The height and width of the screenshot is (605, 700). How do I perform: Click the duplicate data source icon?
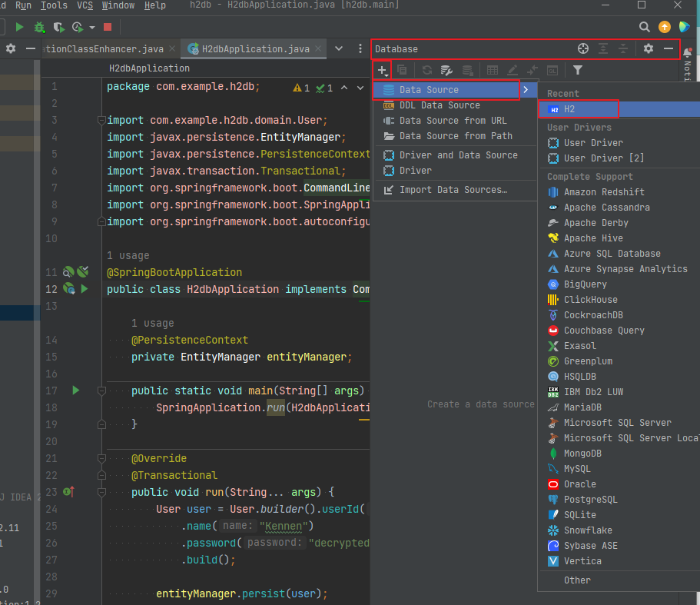click(402, 70)
